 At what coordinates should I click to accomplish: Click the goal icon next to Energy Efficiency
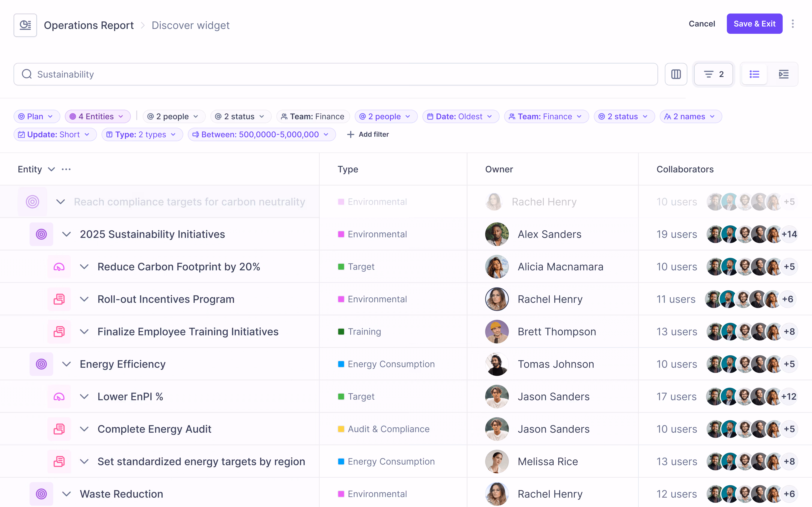click(x=41, y=364)
